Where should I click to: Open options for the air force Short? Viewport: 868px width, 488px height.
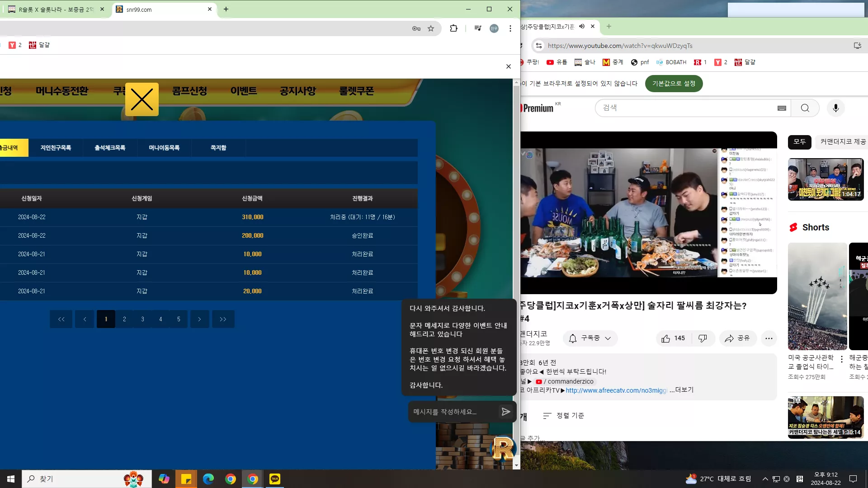(842, 359)
